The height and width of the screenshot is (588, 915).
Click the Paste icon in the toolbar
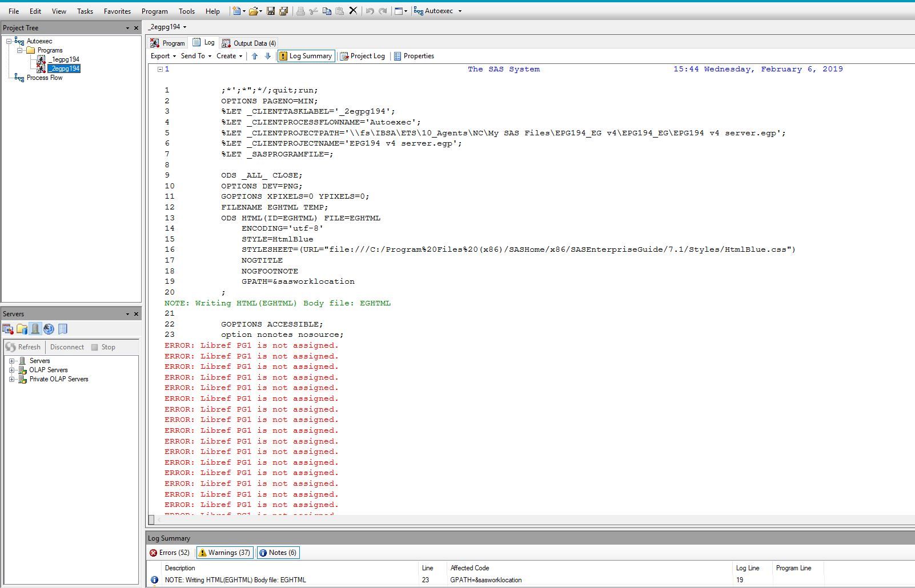[x=339, y=10]
